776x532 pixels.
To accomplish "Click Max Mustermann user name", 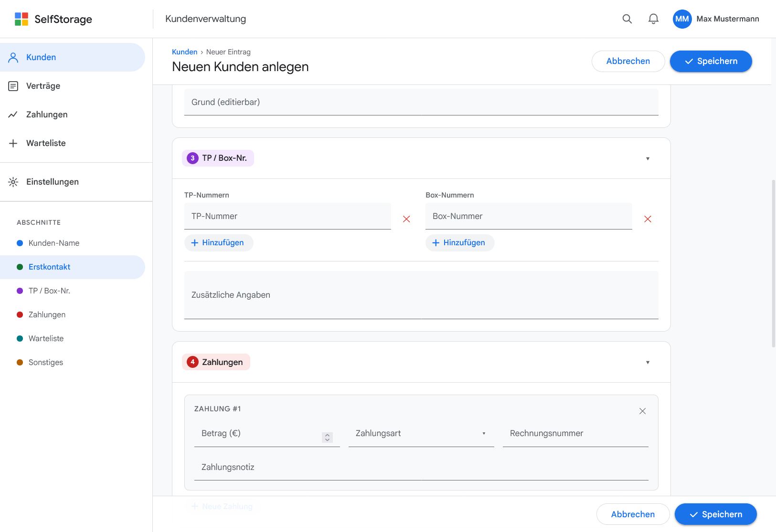I will [x=727, y=19].
